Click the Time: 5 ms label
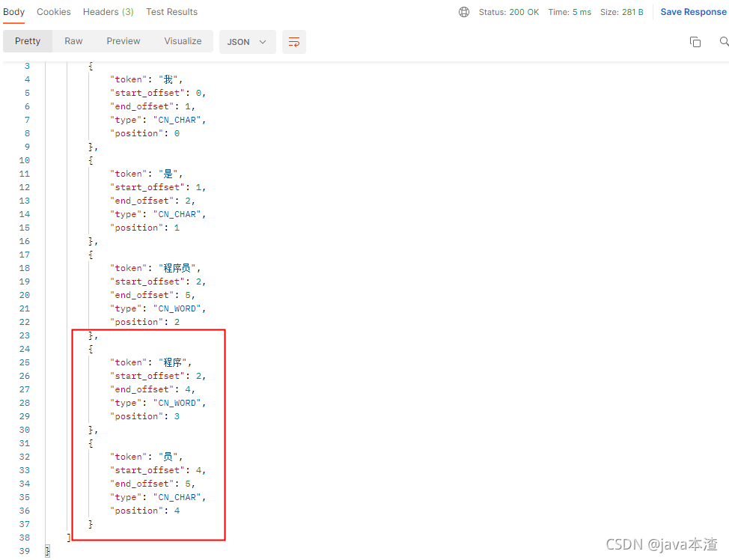 (x=570, y=12)
